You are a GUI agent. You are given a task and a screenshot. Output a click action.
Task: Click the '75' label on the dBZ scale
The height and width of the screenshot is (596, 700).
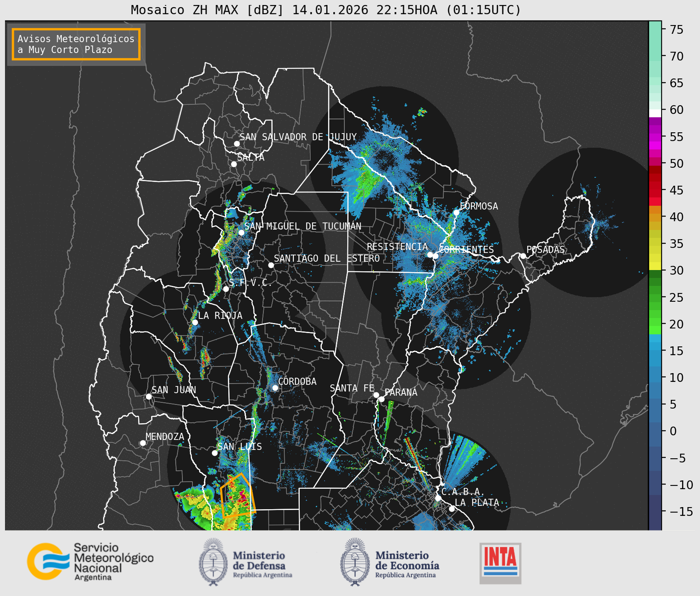677,29
